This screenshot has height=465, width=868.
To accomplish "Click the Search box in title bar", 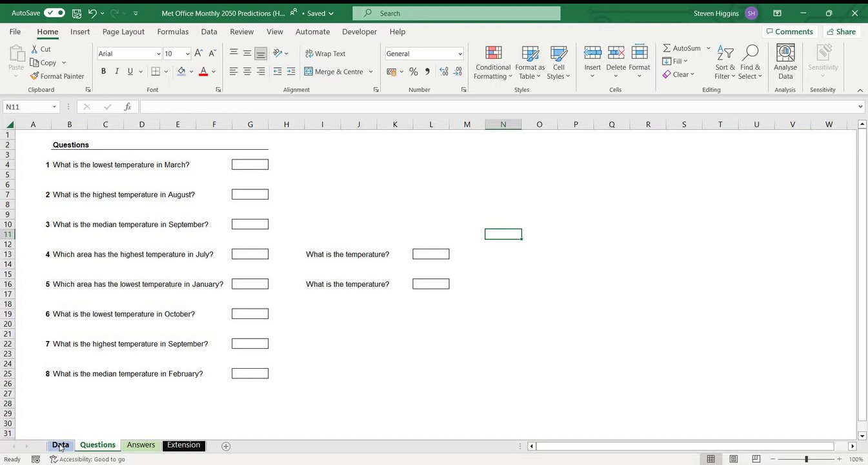I will tap(456, 13).
